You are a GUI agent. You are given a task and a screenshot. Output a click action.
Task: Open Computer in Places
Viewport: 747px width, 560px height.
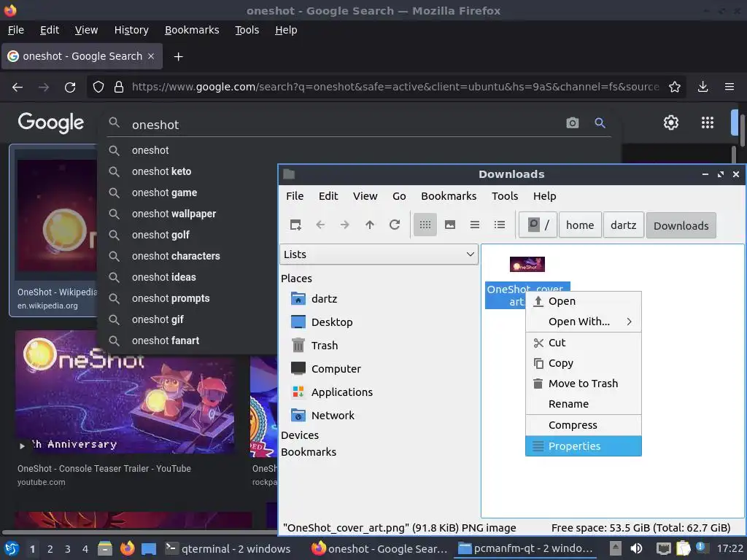(x=326, y=369)
